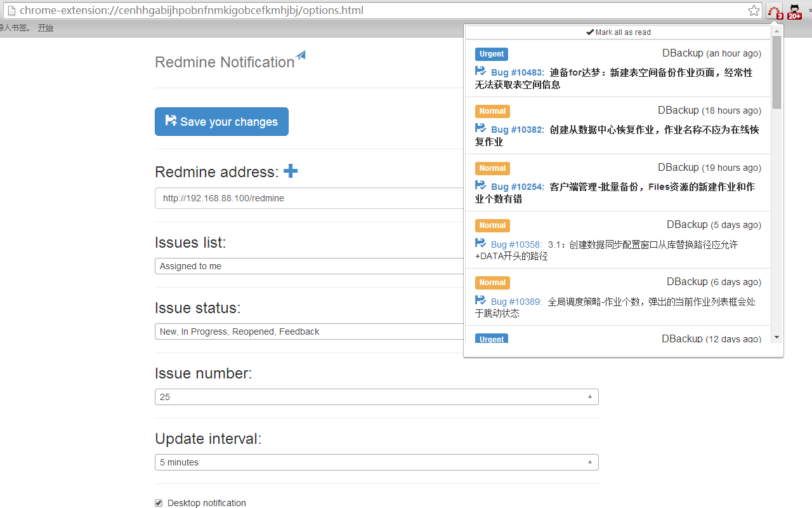Click the mark-read icon for Bug #10382
Image resolution: width=812 pixels, height=508 pixels.
click(480, 128)
